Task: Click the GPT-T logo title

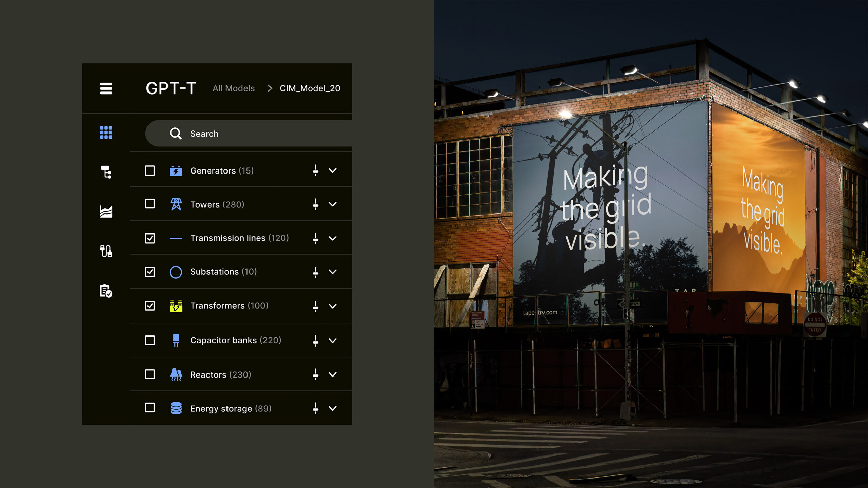Action: click(x=171, y=88)
